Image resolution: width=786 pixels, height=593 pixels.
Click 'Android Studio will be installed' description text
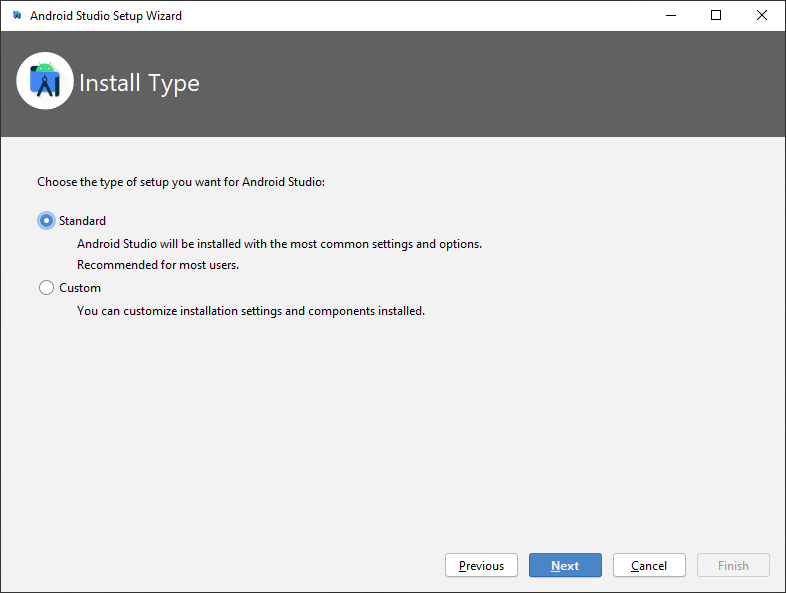pos(279,244)
